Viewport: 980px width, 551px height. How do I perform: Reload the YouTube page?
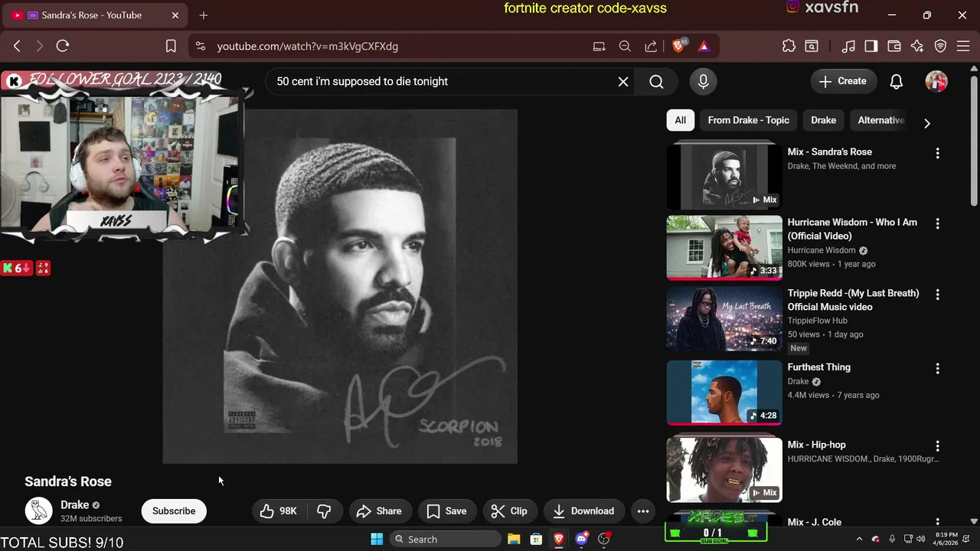(63, 46)
